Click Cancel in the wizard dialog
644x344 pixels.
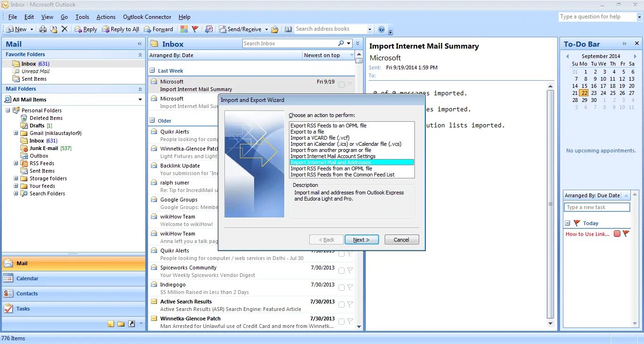pos(402,240)
